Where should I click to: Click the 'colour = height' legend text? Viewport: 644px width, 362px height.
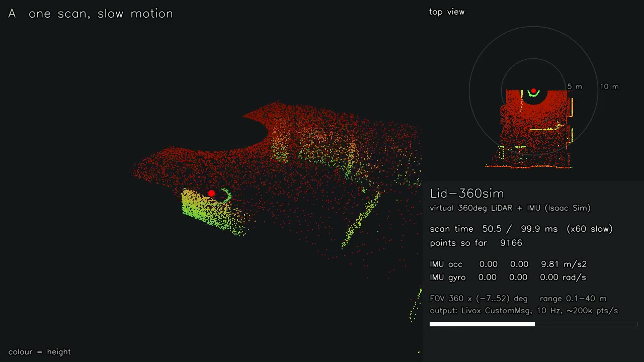pyautogui.click(x=40, y=352)
